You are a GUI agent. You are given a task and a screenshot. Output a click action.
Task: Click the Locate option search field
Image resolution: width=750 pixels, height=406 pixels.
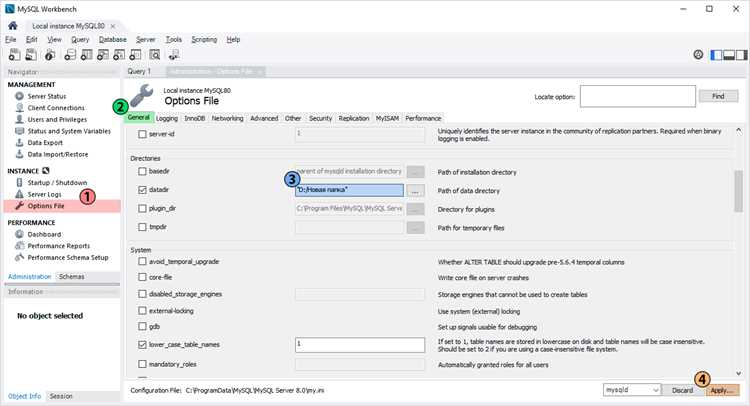pos(638,96)
